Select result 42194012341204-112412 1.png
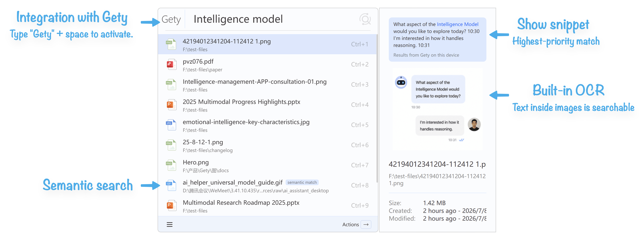 click(267, 44)
